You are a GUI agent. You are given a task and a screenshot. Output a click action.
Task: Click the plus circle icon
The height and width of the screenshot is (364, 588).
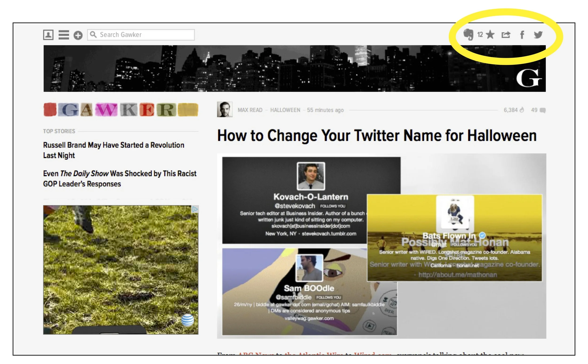[78, 35]
